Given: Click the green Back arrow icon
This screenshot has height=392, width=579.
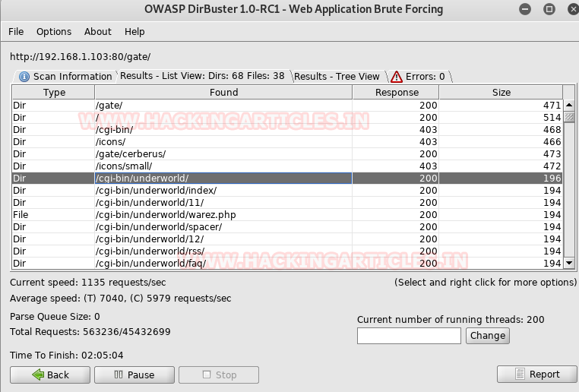Looking at the screenshot, I should (38, 375).
